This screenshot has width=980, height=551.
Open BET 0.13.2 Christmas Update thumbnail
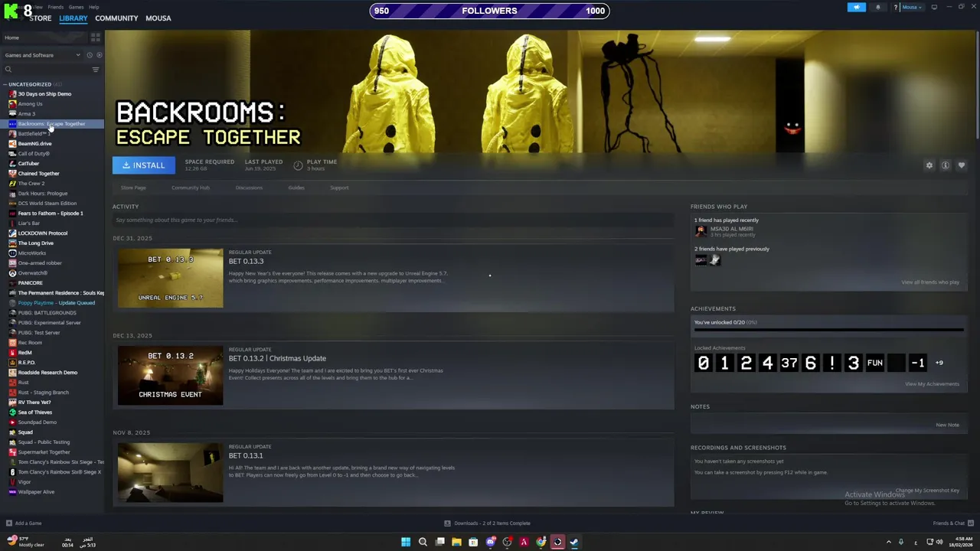click(x=170, y=375)
